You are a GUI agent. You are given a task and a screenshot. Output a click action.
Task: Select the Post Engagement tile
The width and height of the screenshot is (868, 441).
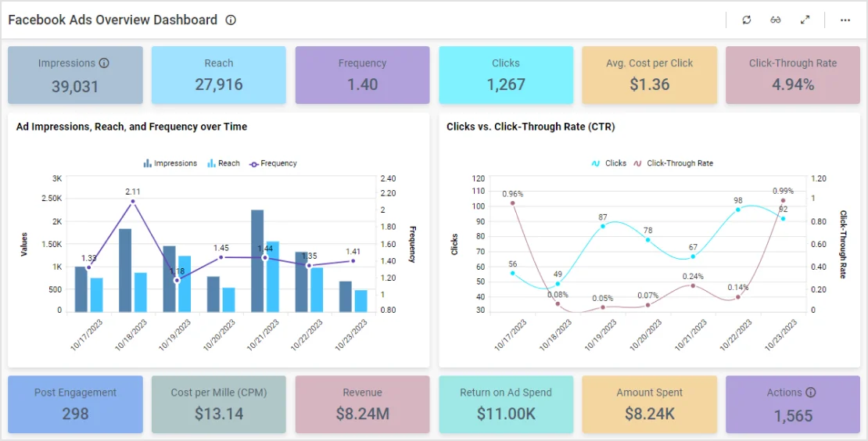coord(75,404)
